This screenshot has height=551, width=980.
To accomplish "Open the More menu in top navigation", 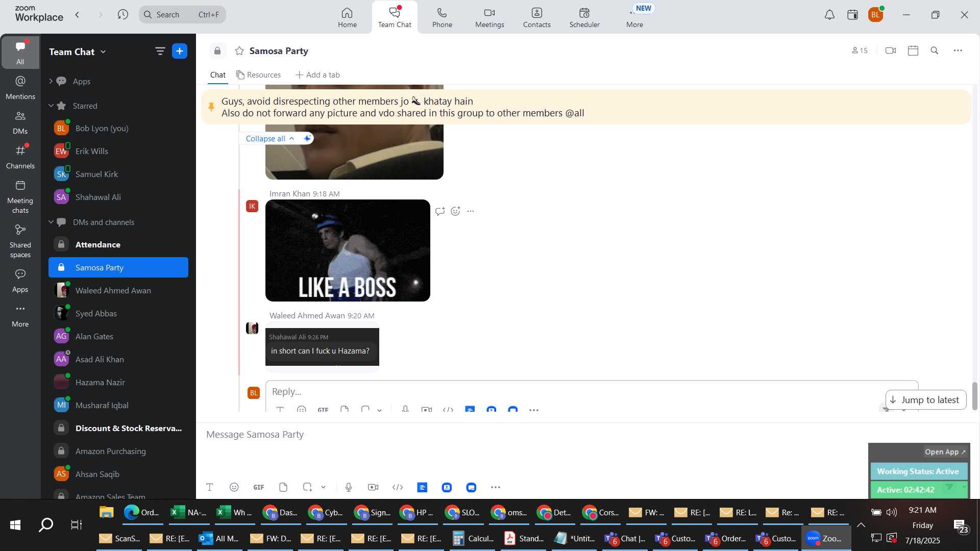I will coord(634,17).
